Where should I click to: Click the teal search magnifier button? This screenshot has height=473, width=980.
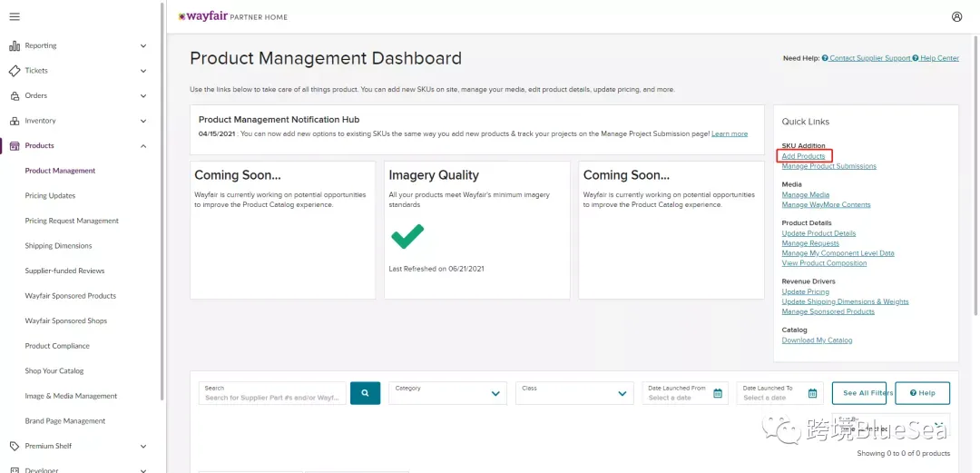point(365,393)
